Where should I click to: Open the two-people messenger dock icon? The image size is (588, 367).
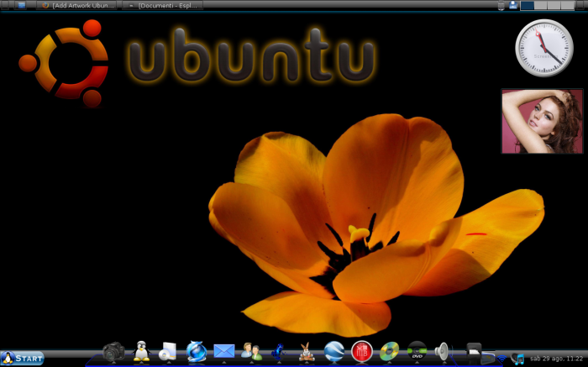tap(251, 352)
